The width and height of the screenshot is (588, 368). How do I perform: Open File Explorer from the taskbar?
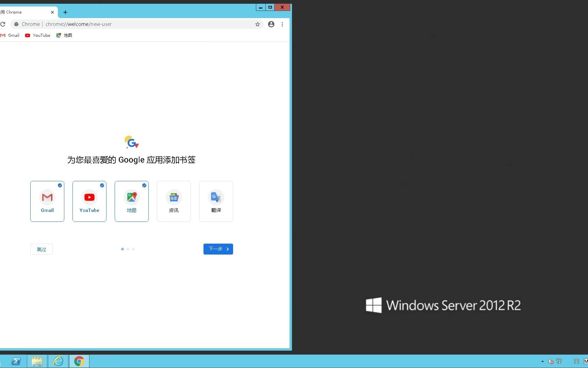[37, 361]
